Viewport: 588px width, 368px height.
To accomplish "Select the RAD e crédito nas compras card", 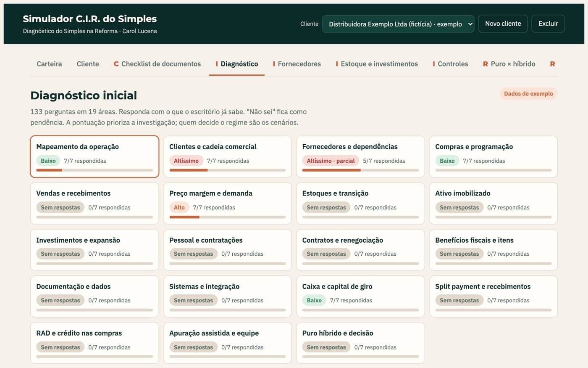I will point(94,343).
